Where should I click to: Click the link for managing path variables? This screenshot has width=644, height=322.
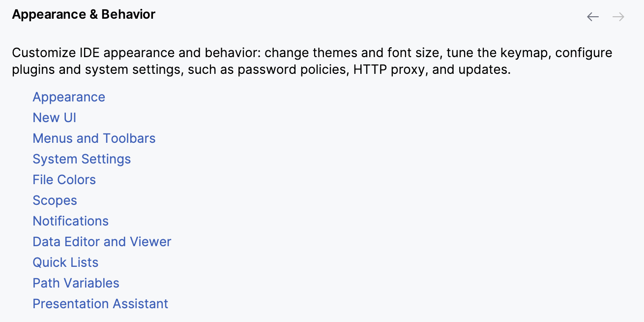pos(76,283)
